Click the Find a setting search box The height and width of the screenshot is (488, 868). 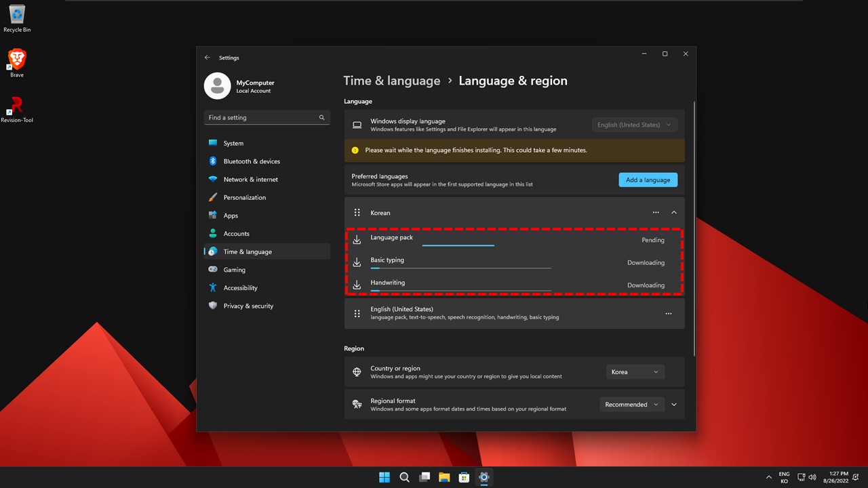coord(267,117)
